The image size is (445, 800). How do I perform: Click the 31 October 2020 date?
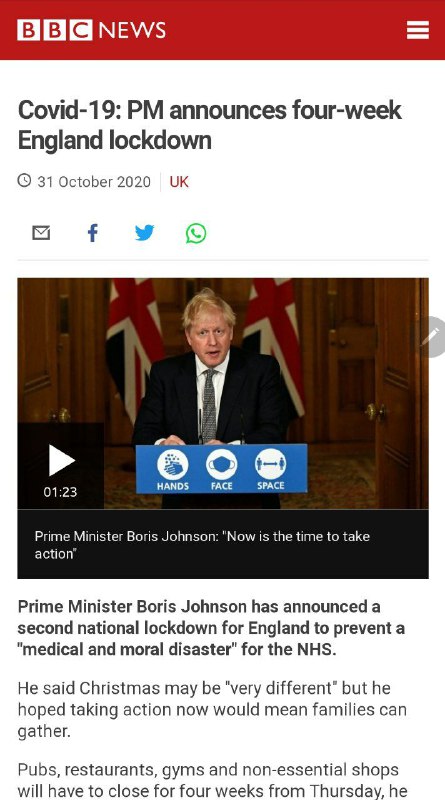pyautogui.click(x=94, y=182)
